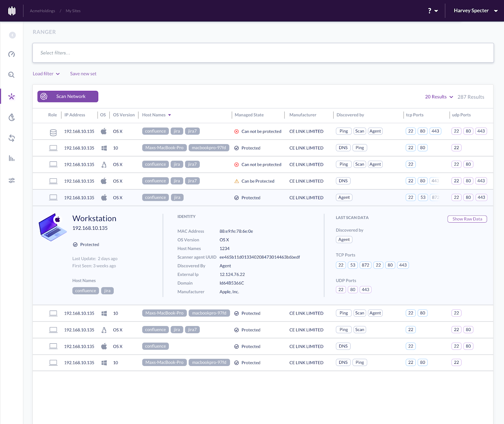Image resolution: width=504 pixels, height=424 pixels.
Task: Open the help question mark menu
Action: tap(432, 11)
